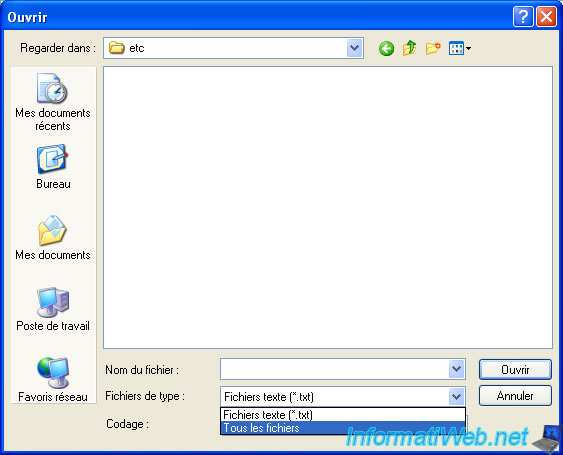This screenshot has height=455, width=563.
Task: Click in the Nom du fichier field
Action: (335, 369)
